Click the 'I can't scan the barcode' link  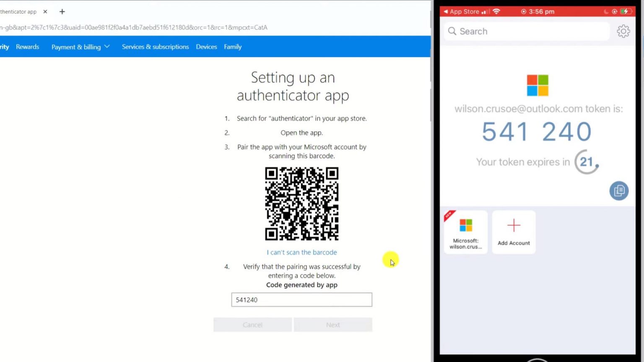[301, 252]
